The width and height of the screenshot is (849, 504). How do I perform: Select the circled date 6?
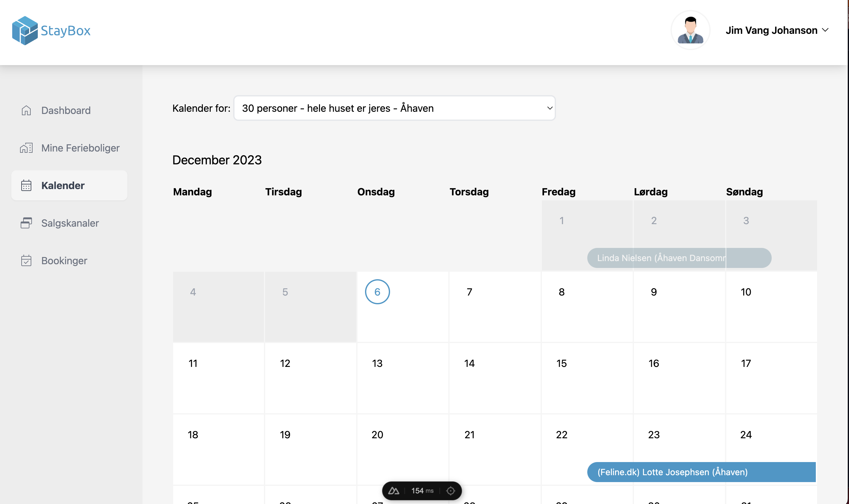[x=377, y=292]
